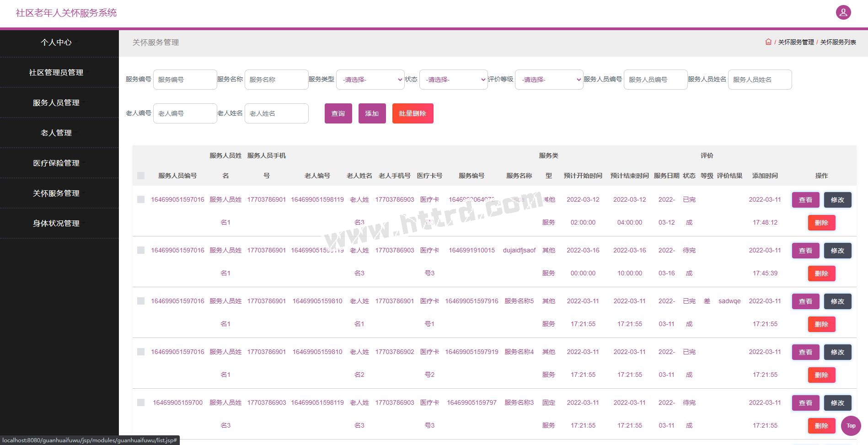This screenshot has height=445, width=868.
Task: Edit the row with service dujaidfjsaof
Action: tap(838, 251)
